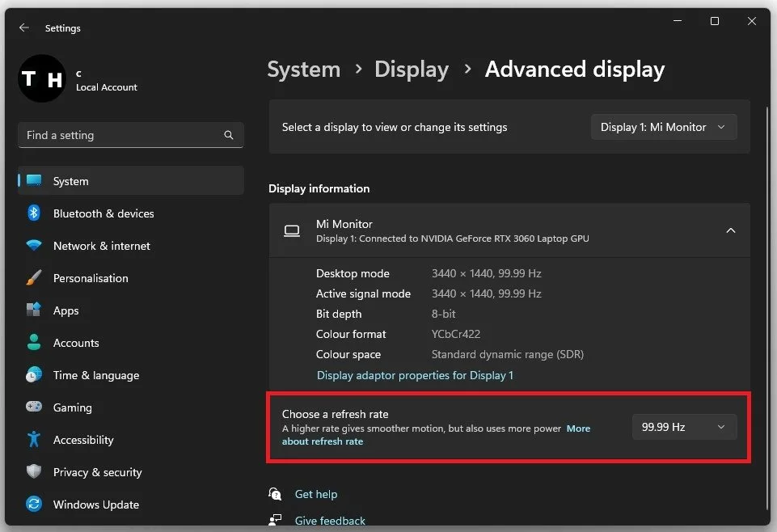777x532 pixels.
Task: Open More about refresh rate link
Action: point(436,434)
